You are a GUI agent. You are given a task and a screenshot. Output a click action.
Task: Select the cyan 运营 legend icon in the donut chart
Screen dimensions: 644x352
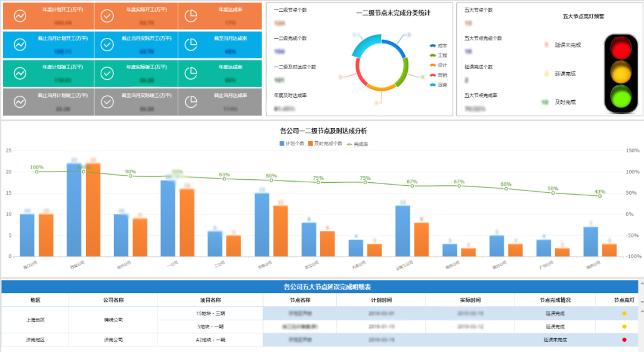(432, 85)
